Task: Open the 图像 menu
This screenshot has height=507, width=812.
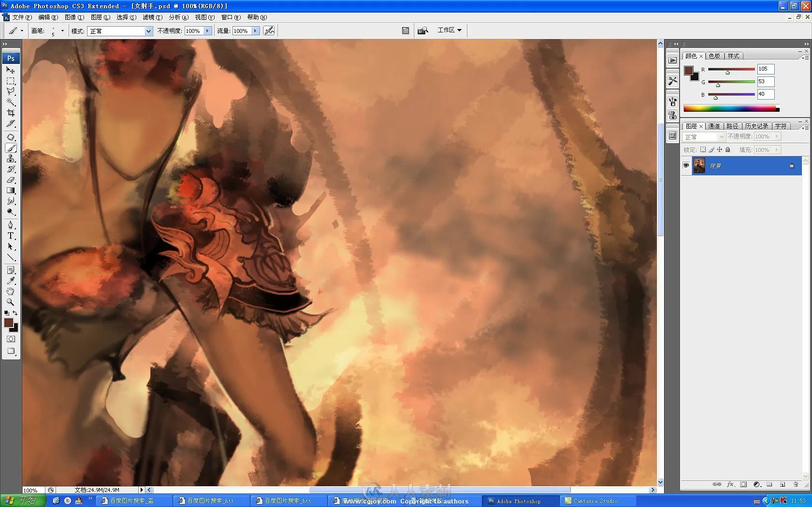Action: click(x=74, y=17)
